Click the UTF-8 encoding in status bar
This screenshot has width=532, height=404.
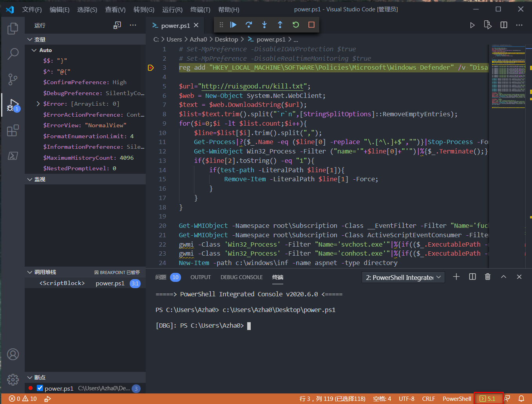407,399
